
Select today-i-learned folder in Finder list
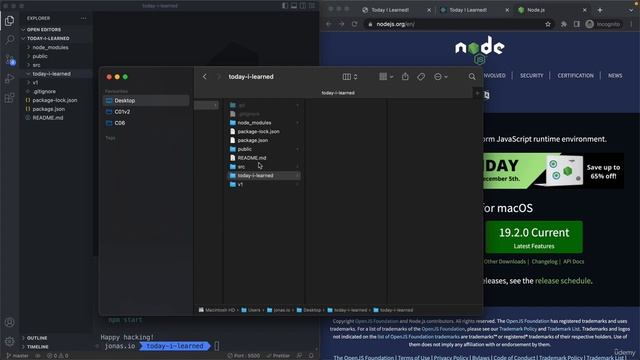pyautogui.click(x=264, y=176)
